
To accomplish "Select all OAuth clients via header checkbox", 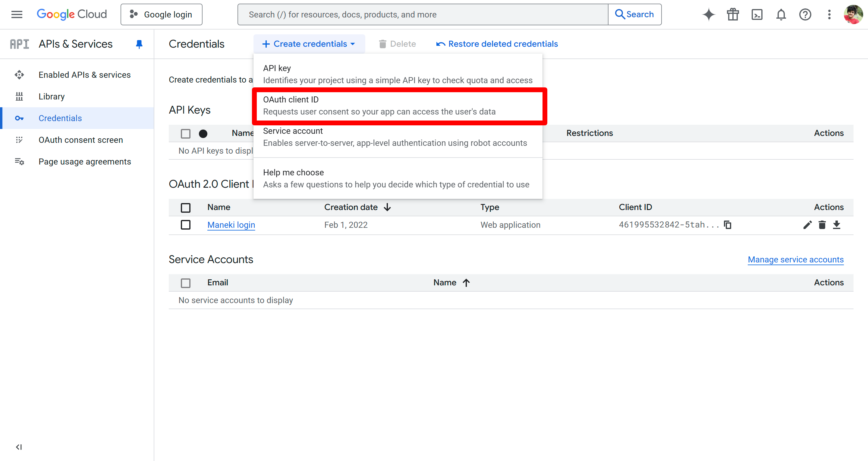I will (x=186, y=208).
